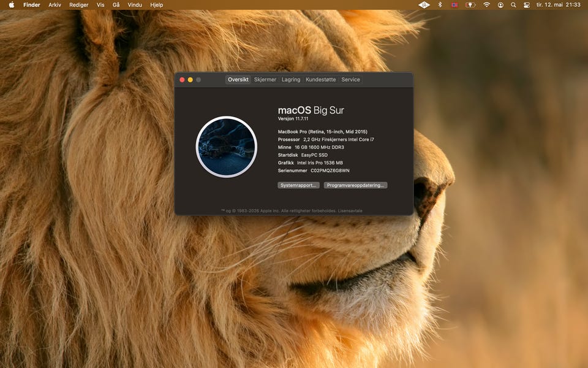Open the Vis menu
The height and width of the screenshot is (368, 588).
[100, 5]
